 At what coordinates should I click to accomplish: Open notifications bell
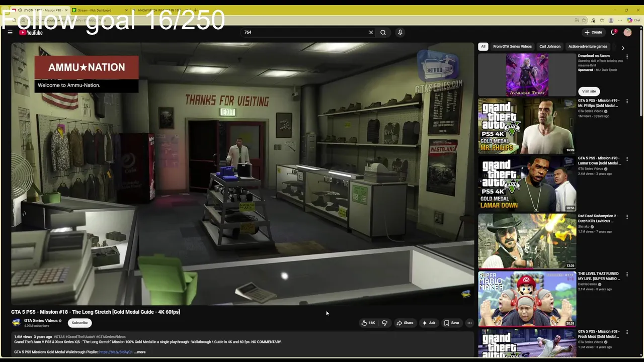(x=613, y=32)
